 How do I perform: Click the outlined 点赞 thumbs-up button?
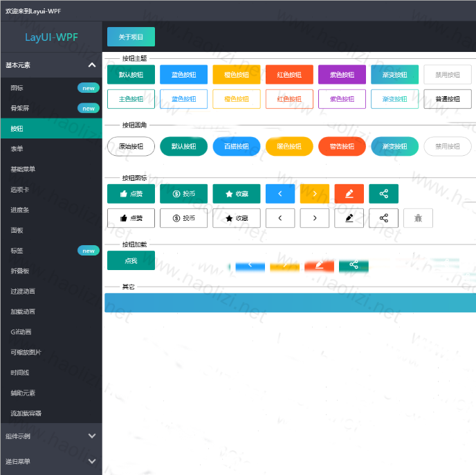tap(131, 218)
